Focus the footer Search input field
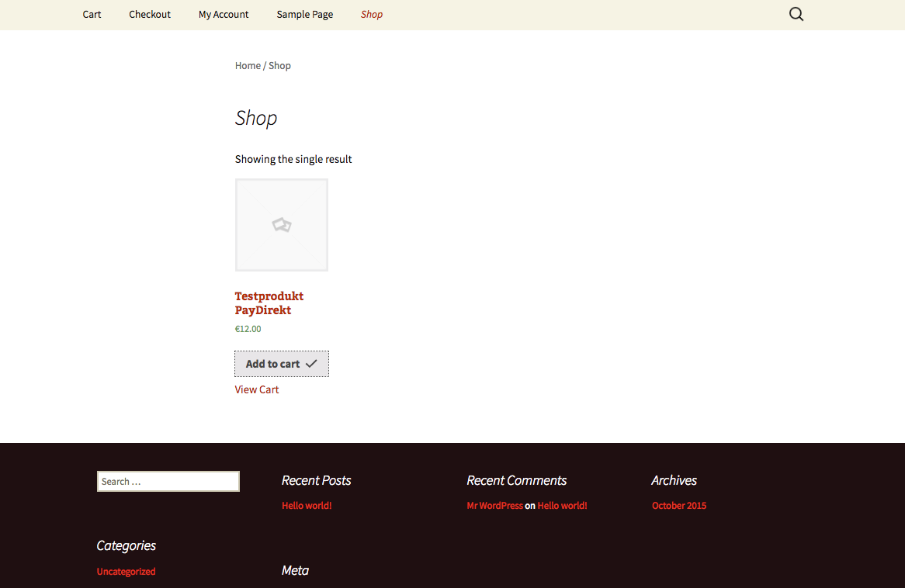The width and height of the screenshot is (905, 588). 168,482
